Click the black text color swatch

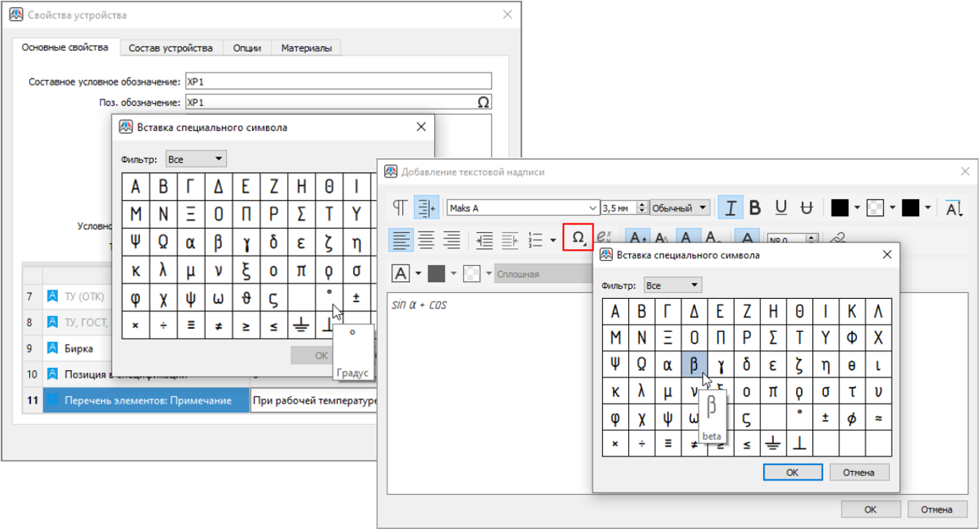[x=839, y=208]
